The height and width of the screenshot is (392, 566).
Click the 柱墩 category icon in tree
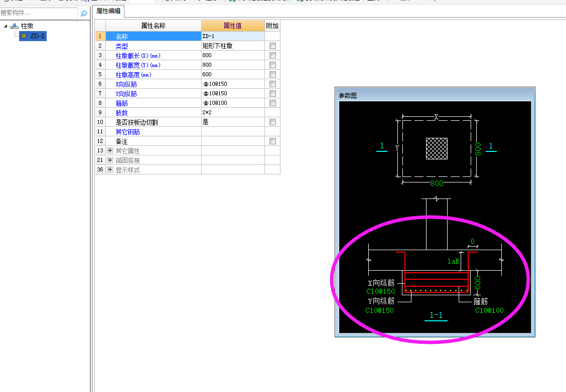pyautogui.click(x=15, y=26)
